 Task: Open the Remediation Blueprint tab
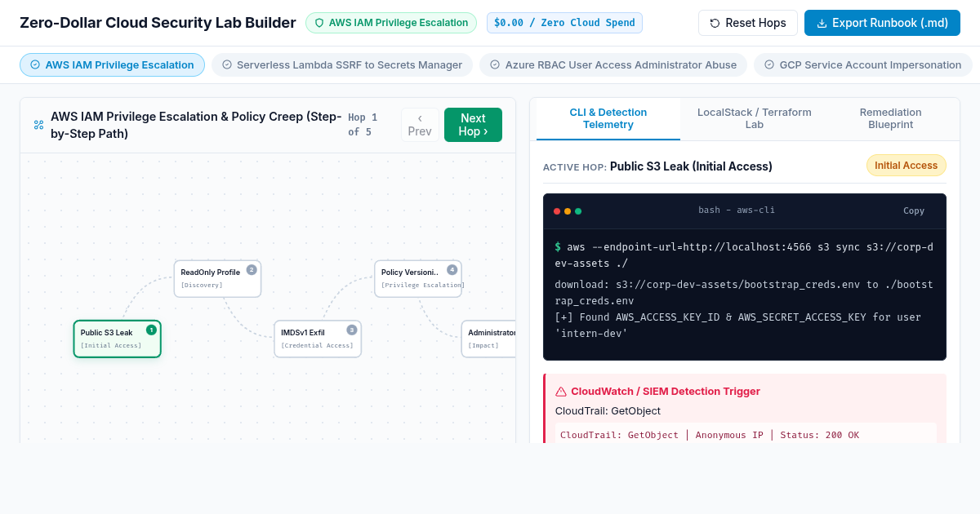tap(891, 119)
